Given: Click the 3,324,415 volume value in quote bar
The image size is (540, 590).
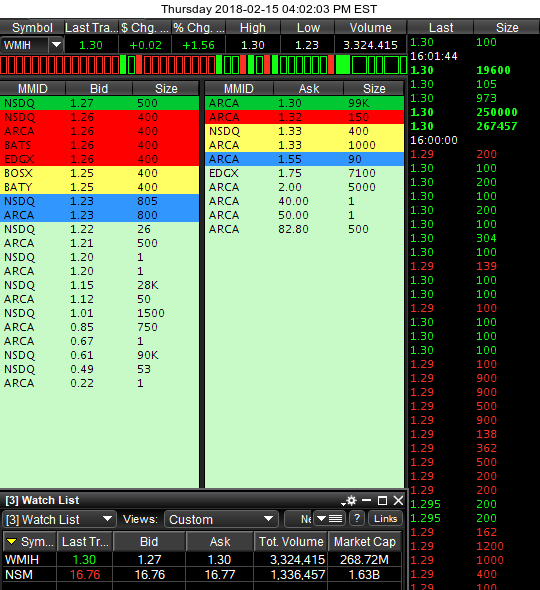Looking at the screenshot, I should tap(370, 45).
